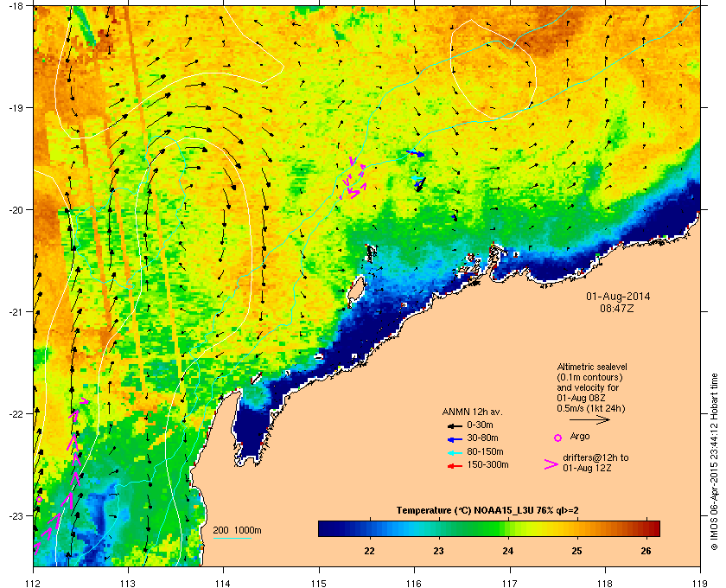
Task: Click the longitude axis label 117
Action: [x=509, y=583]
